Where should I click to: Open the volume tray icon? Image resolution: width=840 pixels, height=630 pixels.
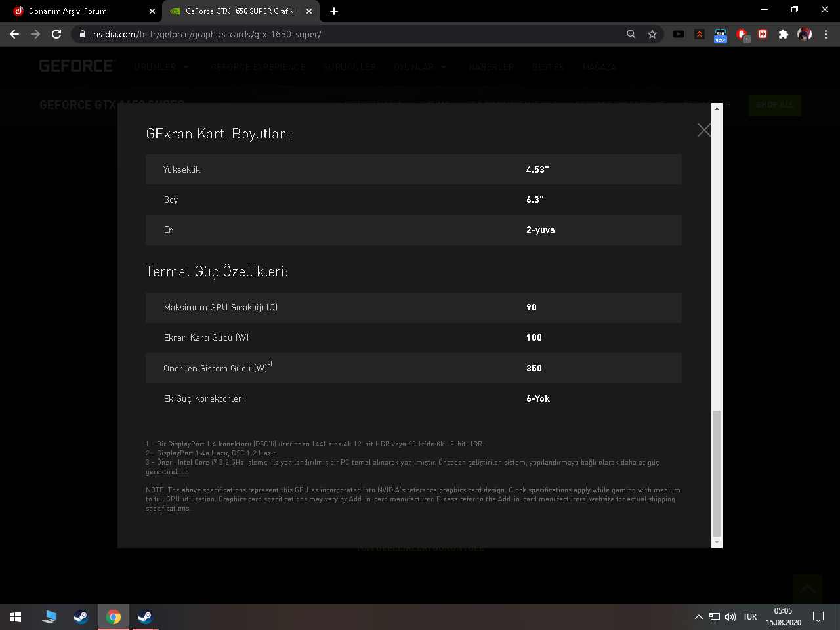pyautogui.click(x=730, y=617)
